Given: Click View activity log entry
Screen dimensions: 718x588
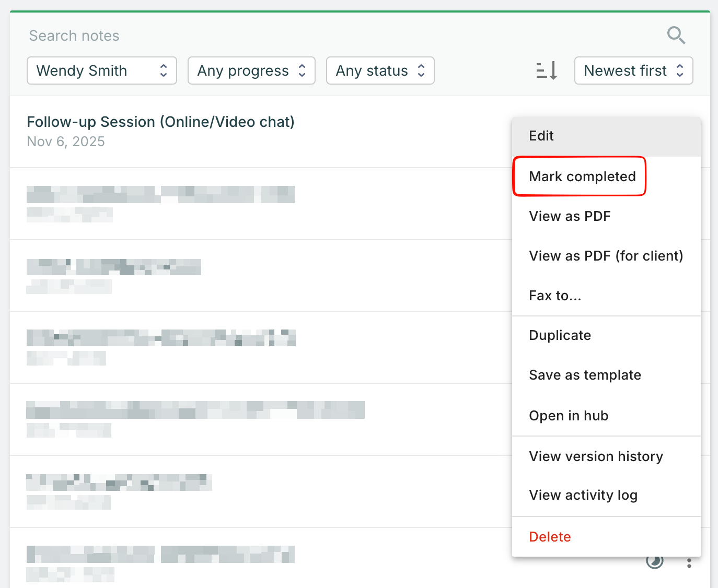Looking at the screenshot, I should click(583, 495).
